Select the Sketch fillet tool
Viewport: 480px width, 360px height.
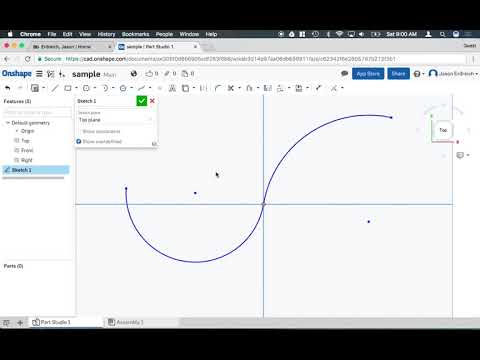point(218,88)
